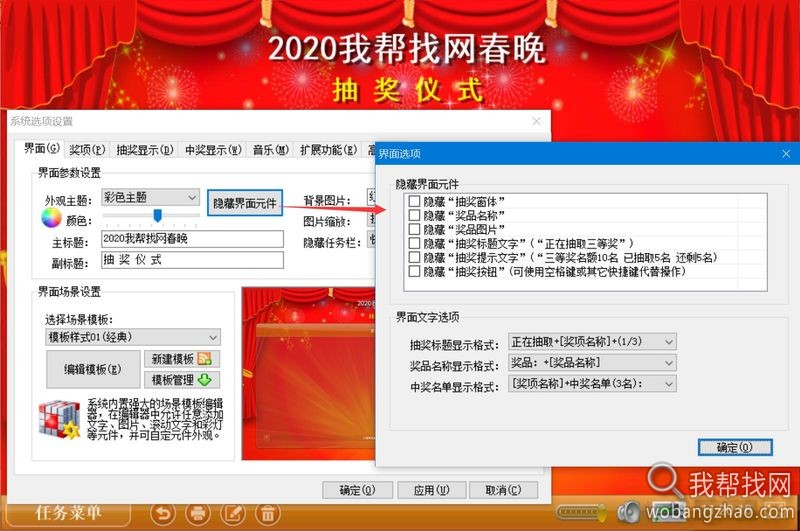Toggle 隐藏“抽奖按钮” checkbox

click(414, 271)
